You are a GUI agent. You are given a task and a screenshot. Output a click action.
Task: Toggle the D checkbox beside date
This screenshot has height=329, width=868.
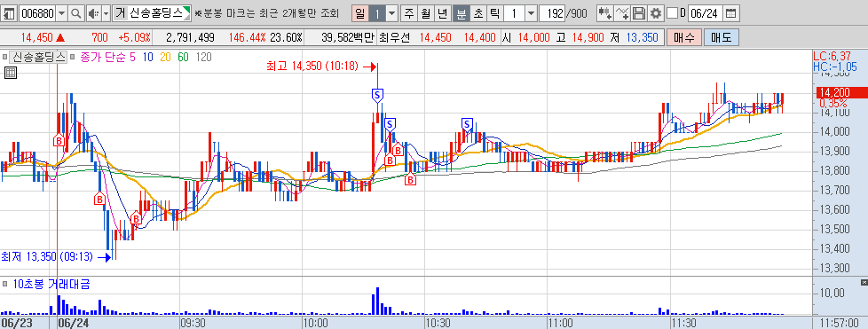coord(672,13)
